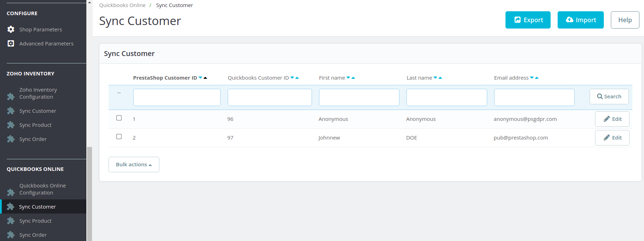Image resolution: width=644 pixels, height=241 pixels.
Task: Open Sync Product under Zoho Inventory
Action: (35, 125)
